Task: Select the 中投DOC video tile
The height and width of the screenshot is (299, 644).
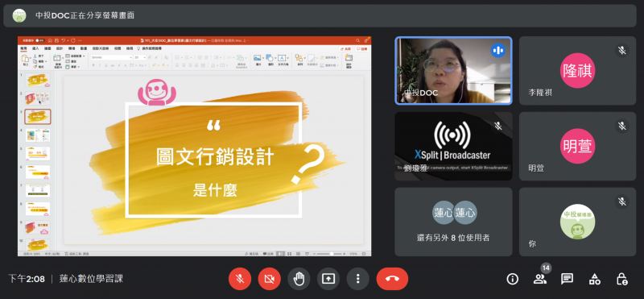Action: coord(453,70)
